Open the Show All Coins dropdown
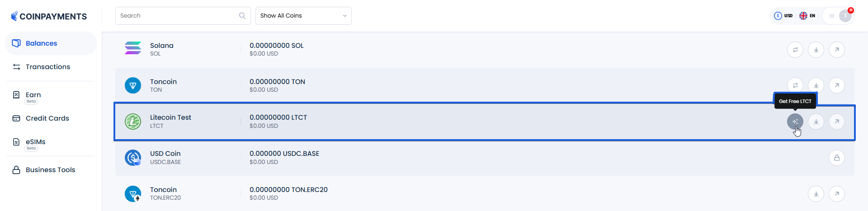 click(x=303, y=16)
